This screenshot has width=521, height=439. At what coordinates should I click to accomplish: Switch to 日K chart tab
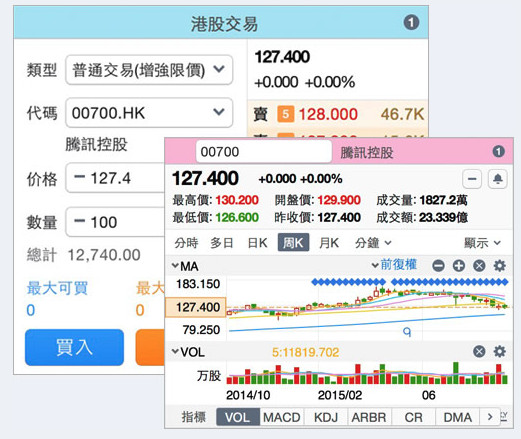pos(257,243)
